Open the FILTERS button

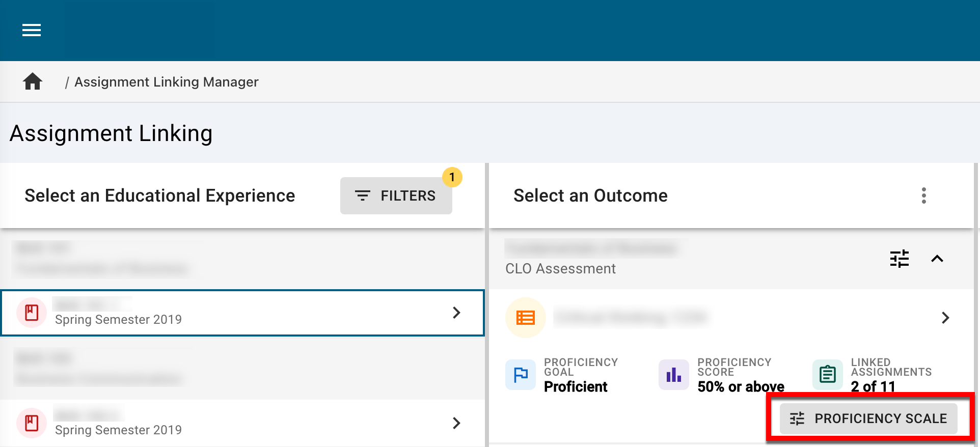pyautogui.click(x=396, y=195)
